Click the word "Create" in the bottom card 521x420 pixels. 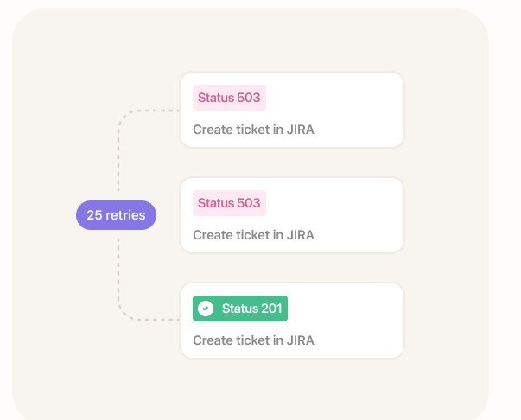[x=213, y=340]
